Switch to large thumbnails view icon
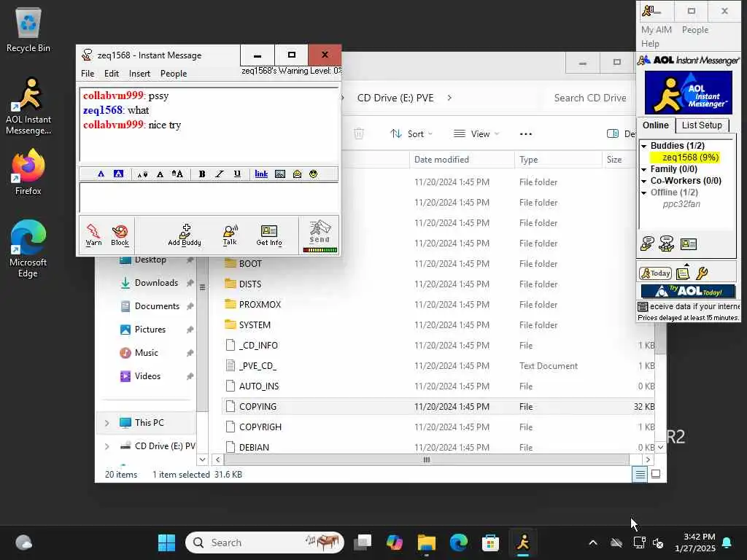This screenshot has width=747, height=560. point(656,474)
